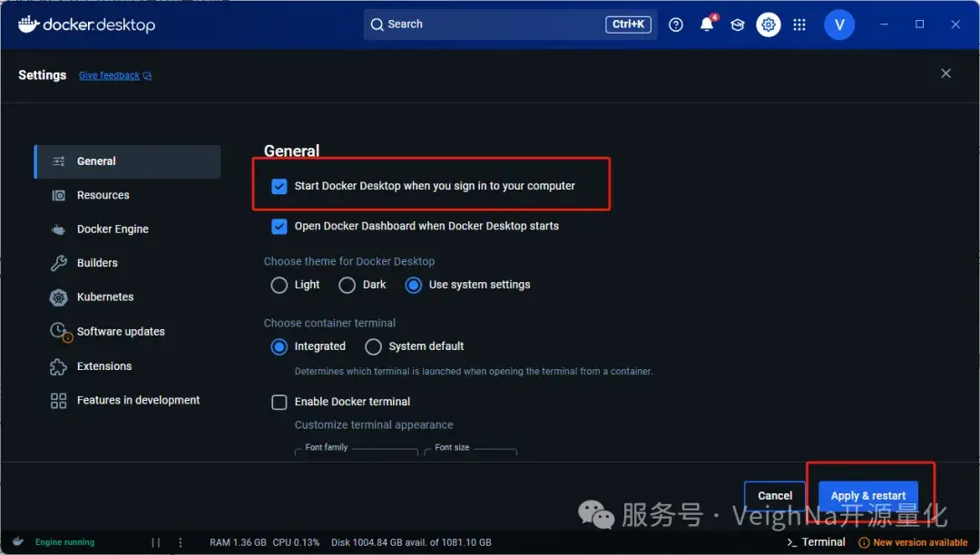Open the Font family dropdown
Screen dimensions: 980x555
click(356, 452)
